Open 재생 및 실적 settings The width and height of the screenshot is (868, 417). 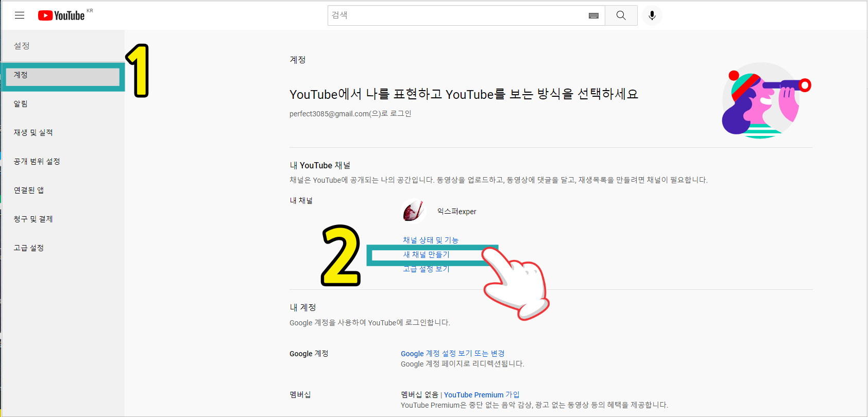click(62, 133)
